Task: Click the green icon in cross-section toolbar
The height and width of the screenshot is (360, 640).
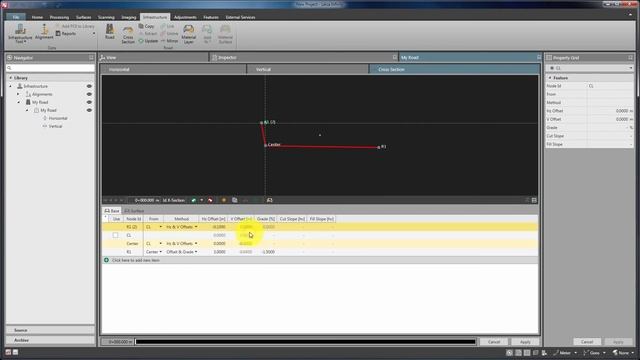Action: pos(194,200)
